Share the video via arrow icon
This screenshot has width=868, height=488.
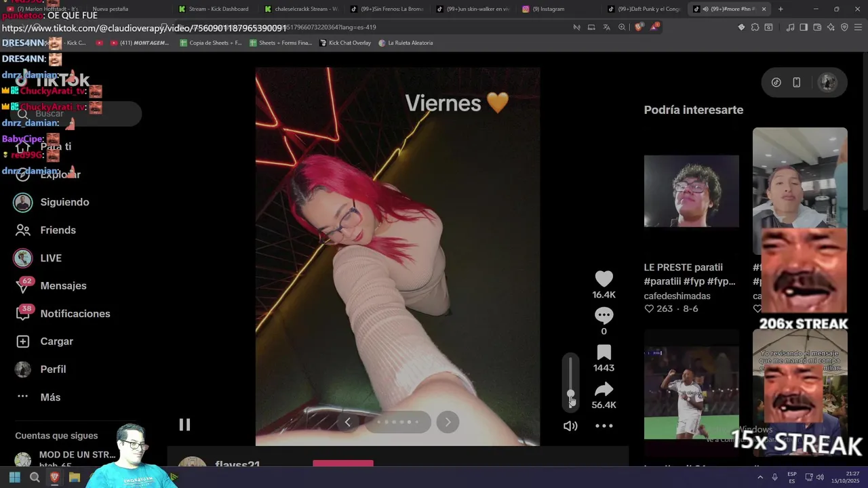click(604, 390)
